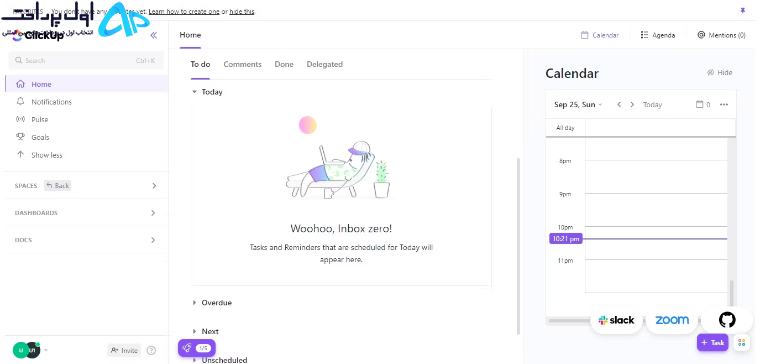Viewport: 762px width, 364px height.
Task: Select the Home header tab
Action: tap(190, 35)
